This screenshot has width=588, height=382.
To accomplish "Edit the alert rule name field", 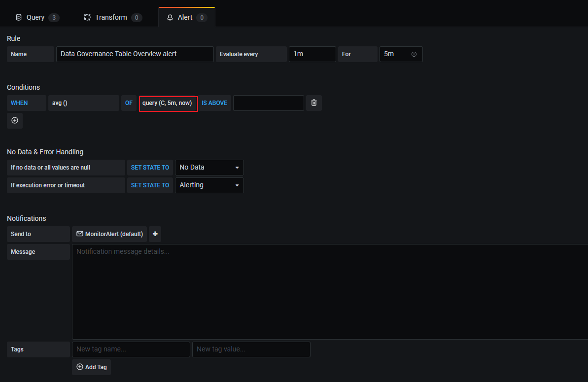I will pyautogui.click(x=135, y=54).
